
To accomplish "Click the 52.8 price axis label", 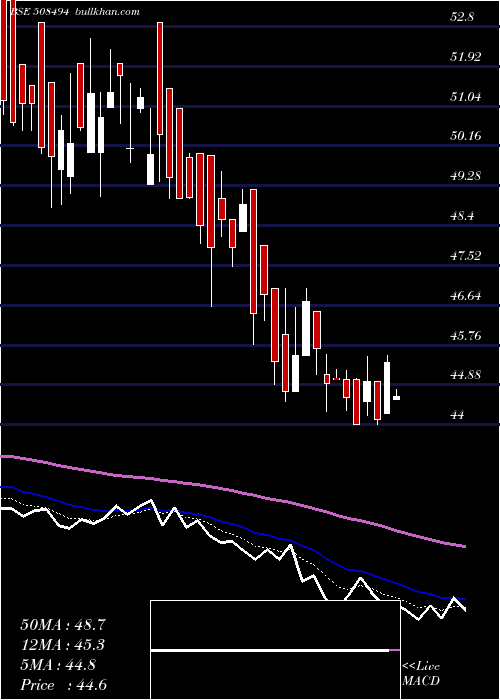I will click(463, 17).
